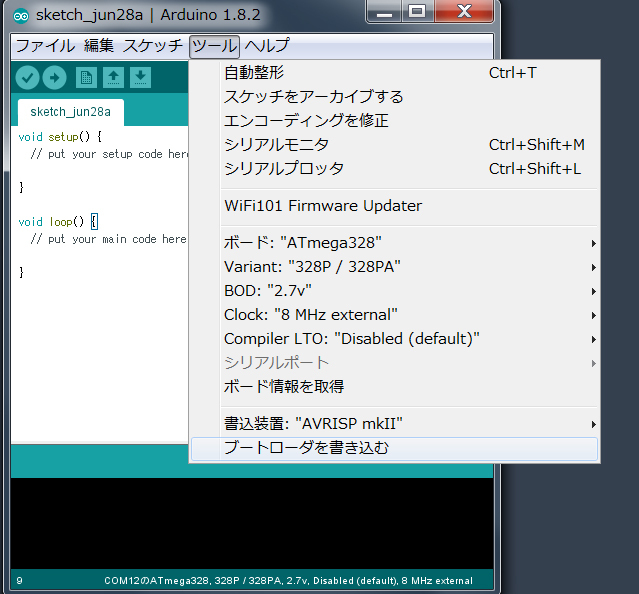Minimize the Arduino window
This screenshot has height=594, width=639.
pos(384,12)
